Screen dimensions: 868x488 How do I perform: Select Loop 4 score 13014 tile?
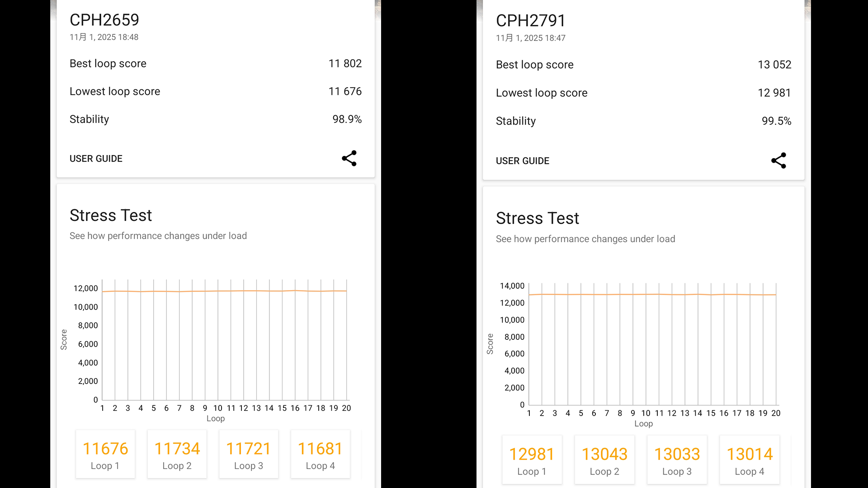(750, 460)
